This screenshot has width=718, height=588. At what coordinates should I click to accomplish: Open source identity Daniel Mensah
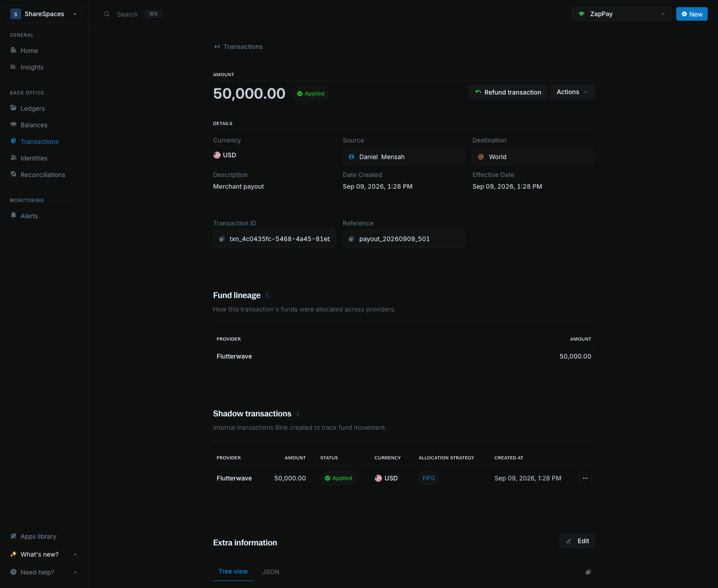point(404,157)
